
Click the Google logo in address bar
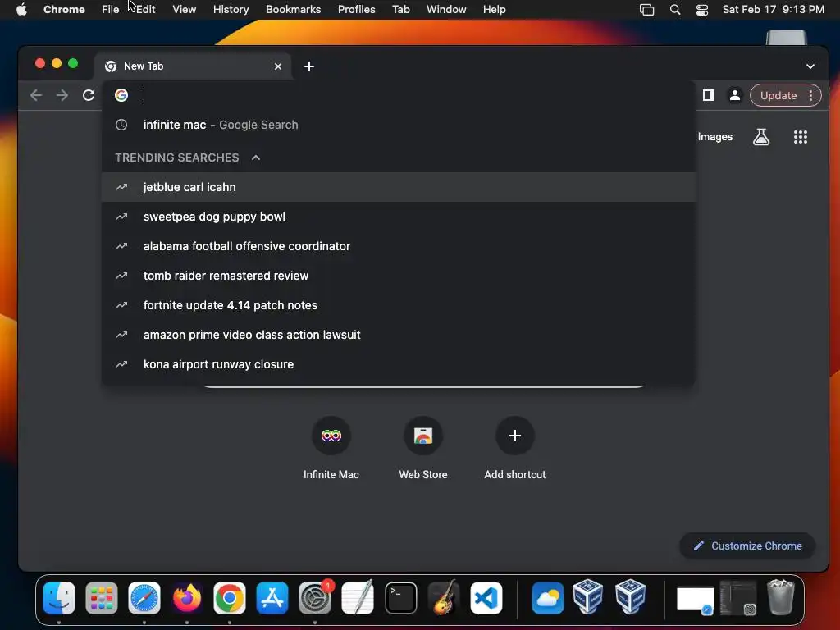coord(121,95)
